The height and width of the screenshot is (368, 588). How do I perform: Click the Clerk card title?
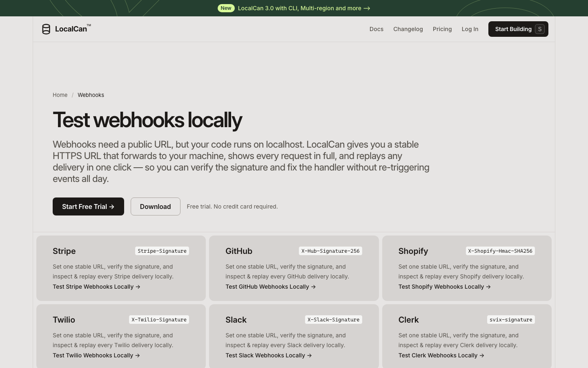click(x=409, y=320)
